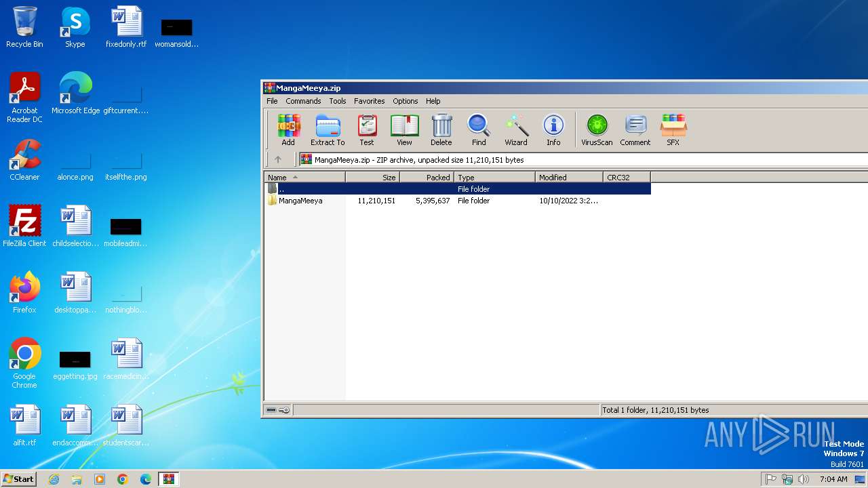Select the Google Chrome desktop shortcut
Viewport: 868px width, 488px height.
coord(24,363)
